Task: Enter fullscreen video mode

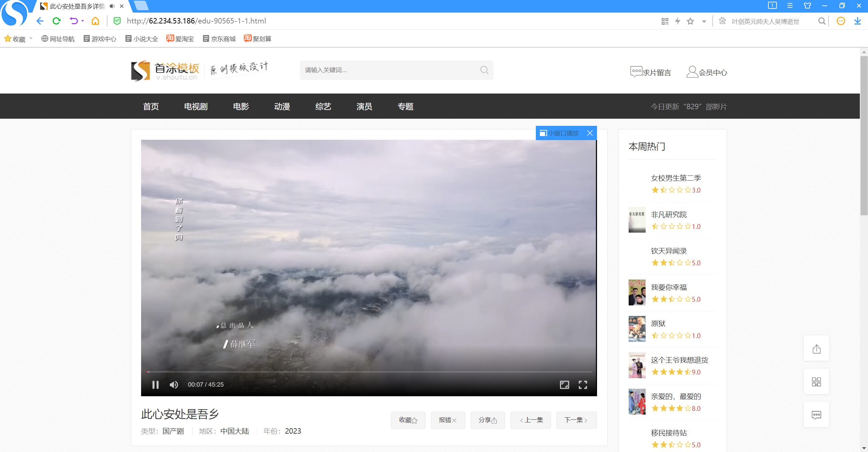Action: 583,385
